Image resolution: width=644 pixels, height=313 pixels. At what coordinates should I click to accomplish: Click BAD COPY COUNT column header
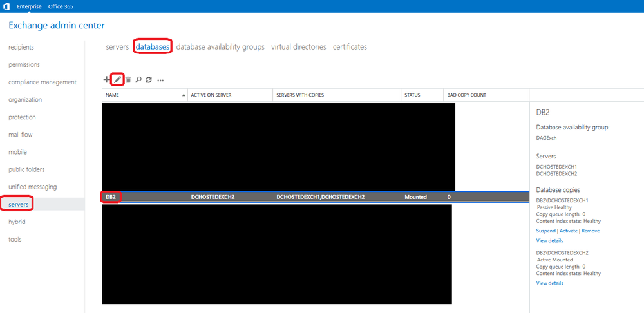(x=486, y=95)
